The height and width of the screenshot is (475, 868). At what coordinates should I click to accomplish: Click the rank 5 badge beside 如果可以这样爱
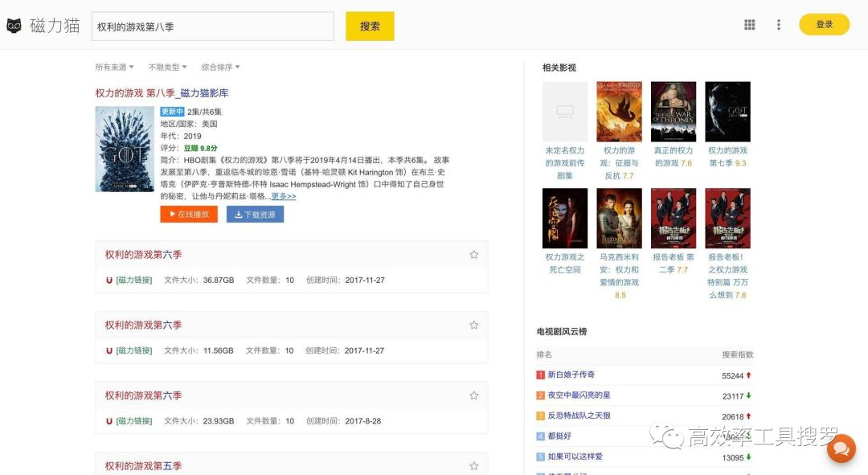(541, 457)
